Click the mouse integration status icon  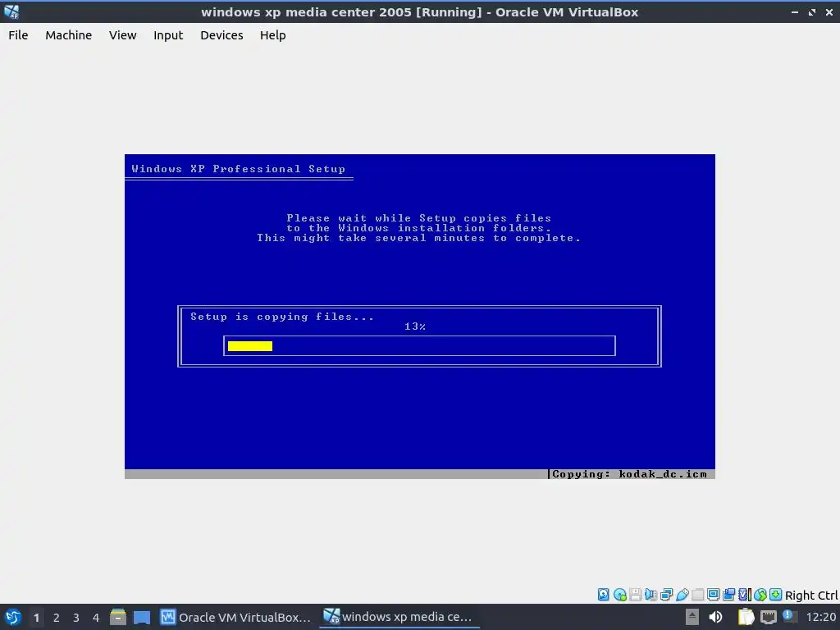[760, 595]
